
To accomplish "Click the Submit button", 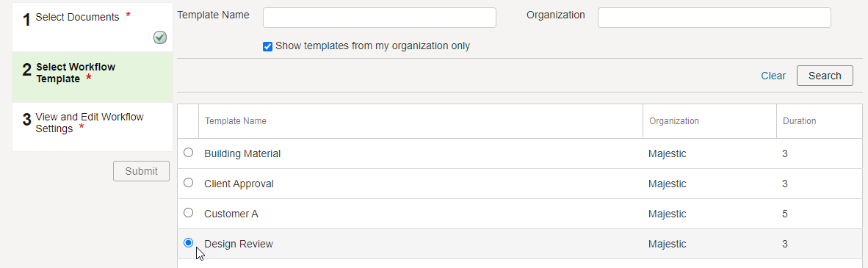I will (141, 171).
